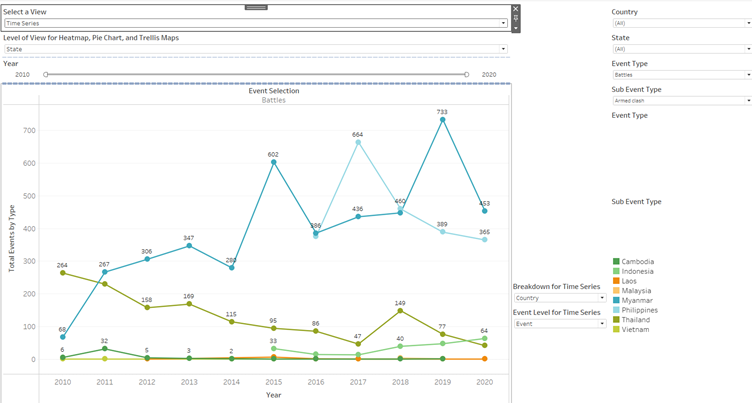Open the Event Type dropdown showing Battles
The width and height of the screenshot is (752, 403).
point(748,74)
